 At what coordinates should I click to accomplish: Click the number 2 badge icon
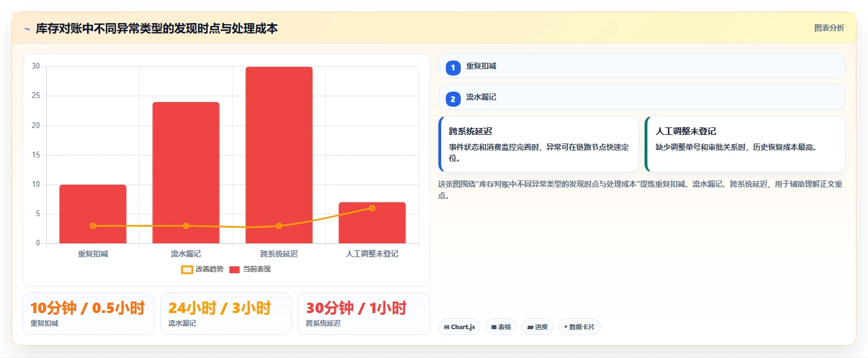453,99
